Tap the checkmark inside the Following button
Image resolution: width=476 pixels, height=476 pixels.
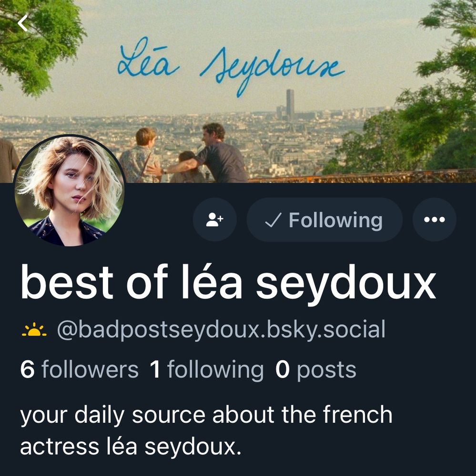click(x=273, y=220)
